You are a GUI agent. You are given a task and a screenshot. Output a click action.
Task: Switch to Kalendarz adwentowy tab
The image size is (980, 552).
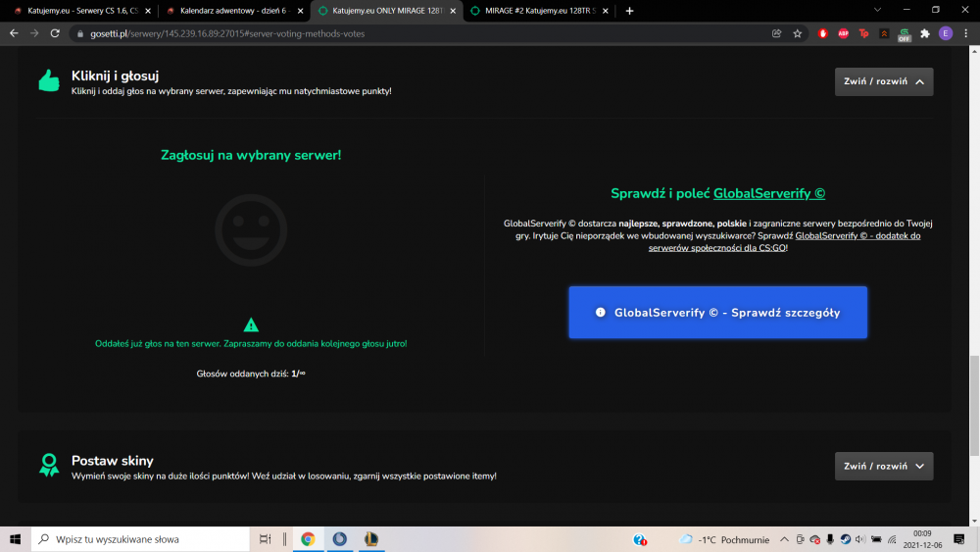(233, 11)
